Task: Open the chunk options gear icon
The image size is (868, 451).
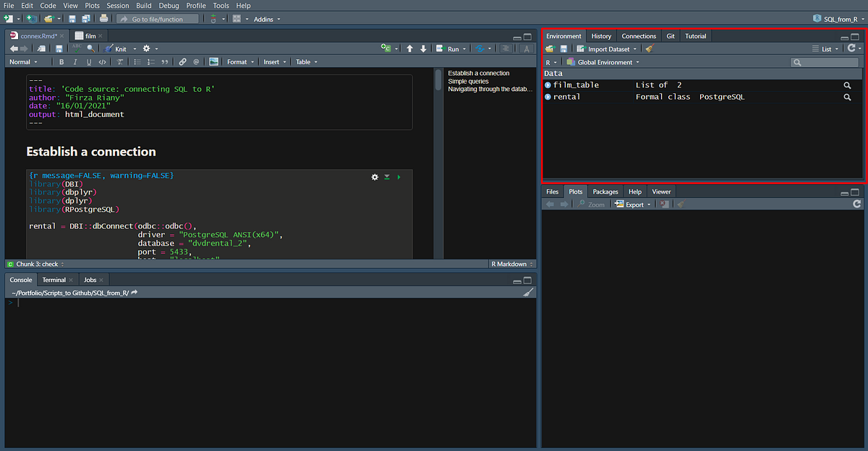Action: pyautogui.click(x=374, y=176)
